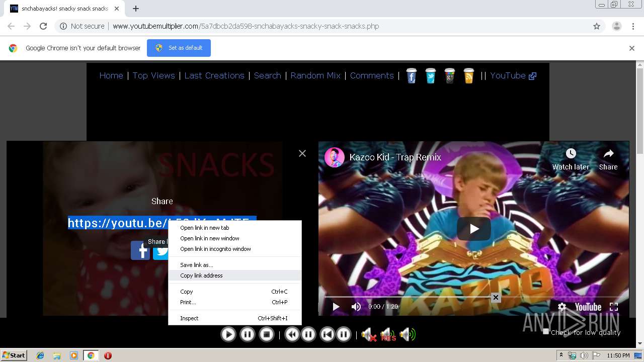Go to the Home link
The height and width of the screenshot is (362, 644).
[x=111, y=75]
